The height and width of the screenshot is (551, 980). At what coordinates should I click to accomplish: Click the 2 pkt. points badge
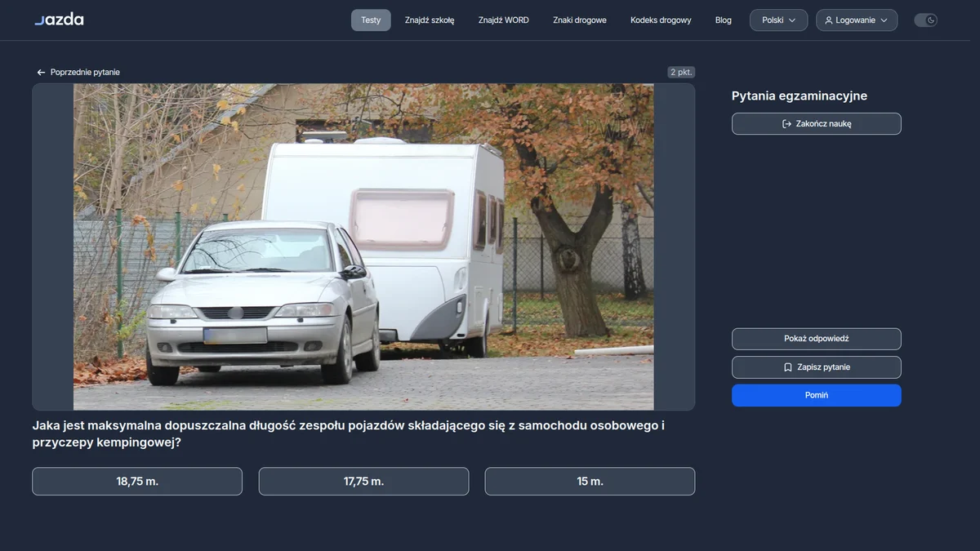[681, 73]
